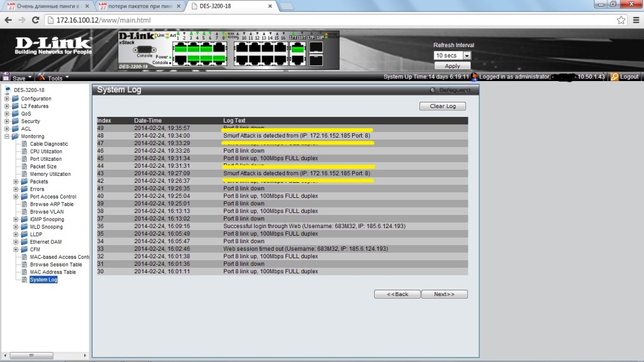644x362 pixels.
Task: Click the Security folder icon
Action: click(16, 121)
